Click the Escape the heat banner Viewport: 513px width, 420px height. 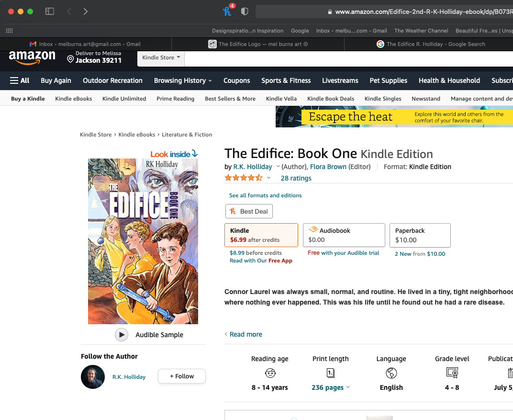click(394, 116)
